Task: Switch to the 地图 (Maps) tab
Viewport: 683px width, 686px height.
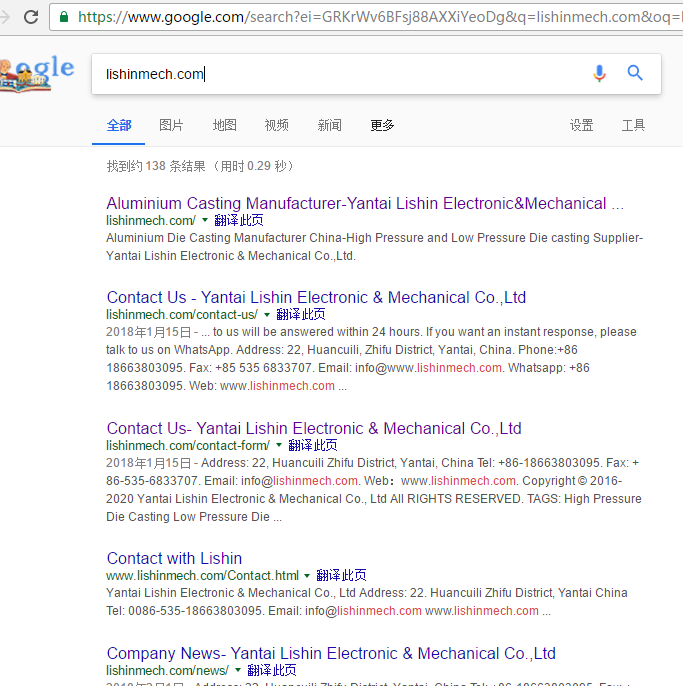Action: (224, 125)
